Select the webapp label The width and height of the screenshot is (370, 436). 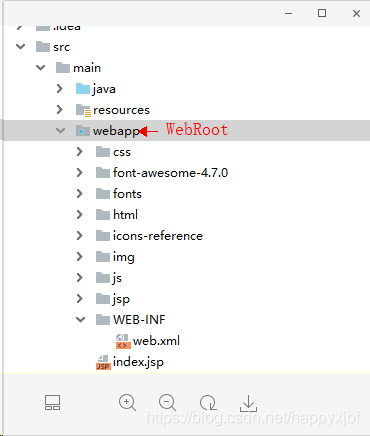[116, 131]
